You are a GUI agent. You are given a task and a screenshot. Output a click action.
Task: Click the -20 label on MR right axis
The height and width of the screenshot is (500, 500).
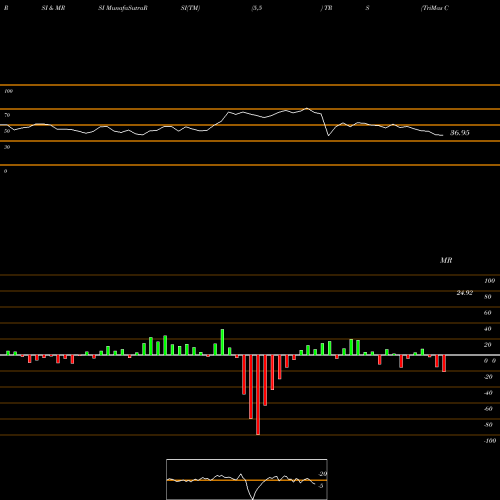[488, 377]
